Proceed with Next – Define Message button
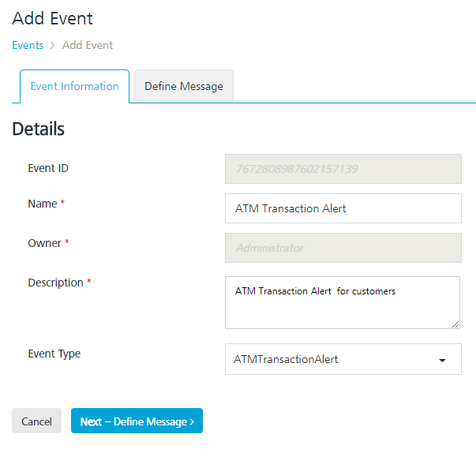The height and width of the screenshot is (453, 476). click(x=137, y=421)
